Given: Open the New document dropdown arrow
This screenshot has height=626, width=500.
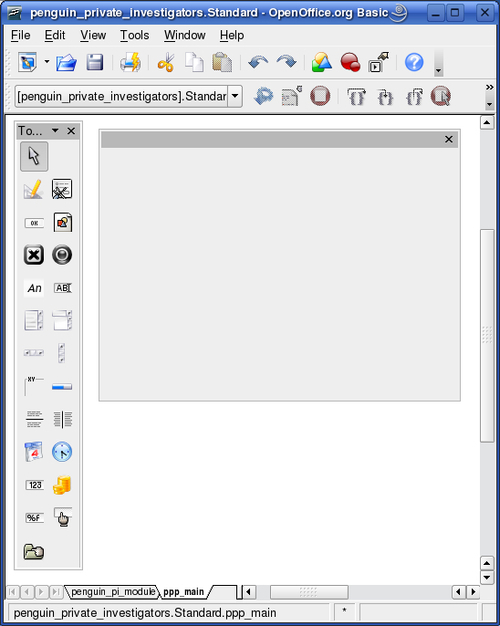Looking at the screenshot, I should [x=47, y=62].
